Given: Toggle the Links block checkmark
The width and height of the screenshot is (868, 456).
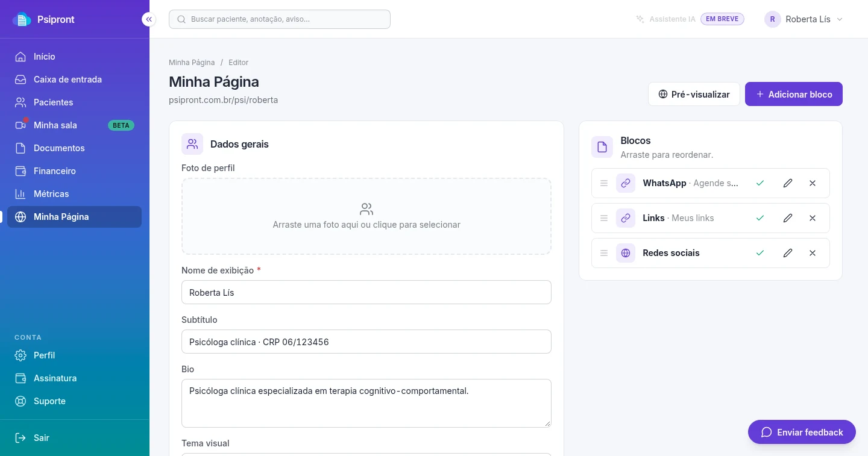Looking at the screenshot, I should (760, 218).
